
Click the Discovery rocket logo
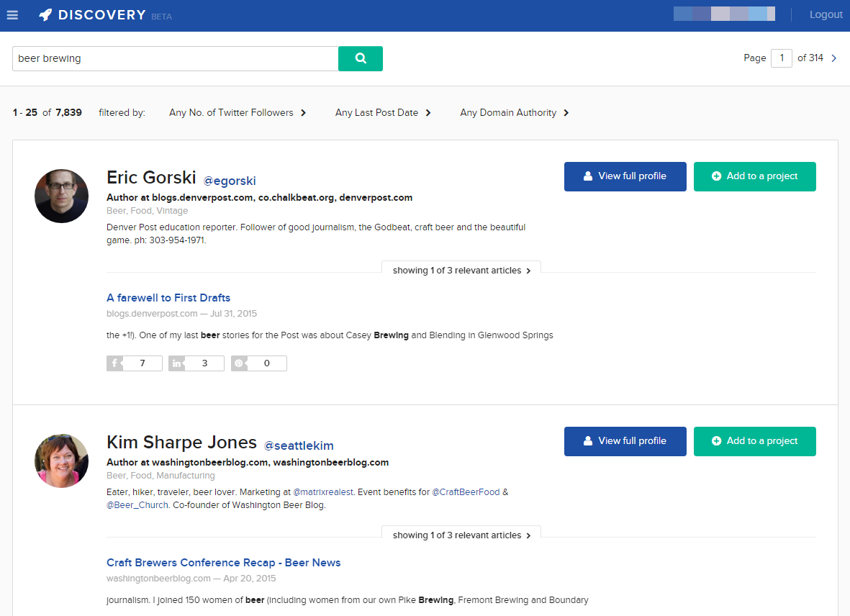pos(45,15)
